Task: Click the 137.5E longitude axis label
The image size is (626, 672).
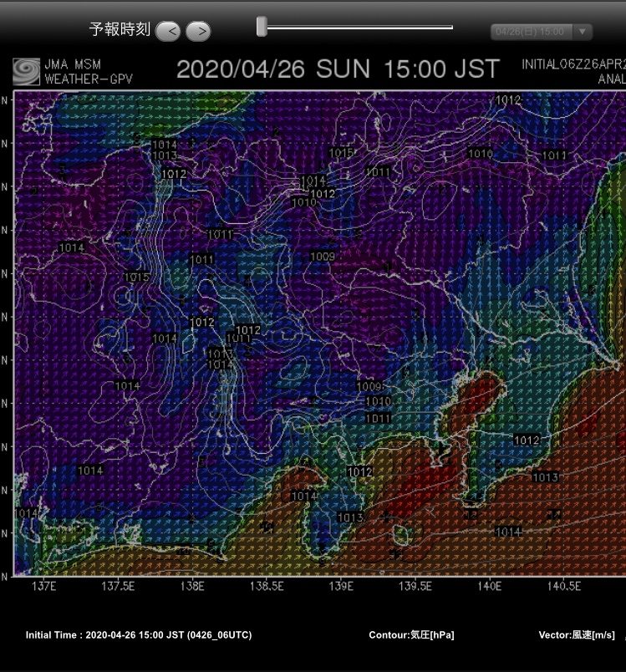Action: tap(118, 586)
